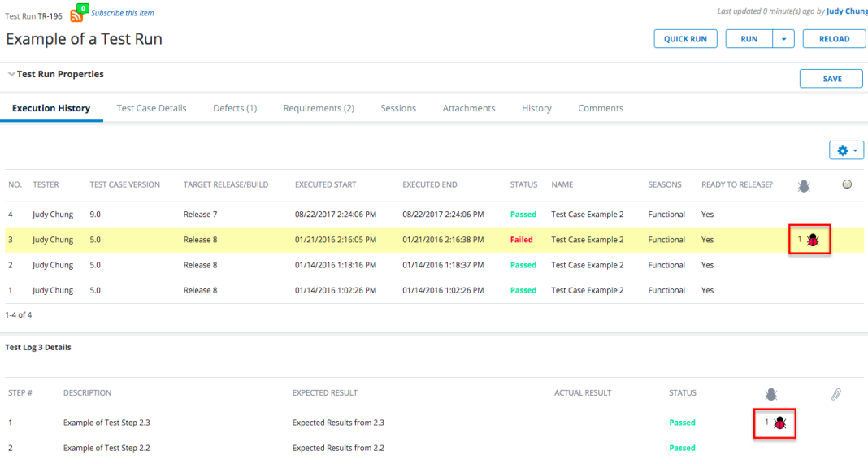Switch to the Test Case Details tab
Screen dimensions: 868x464
pyautogui.click(x=151, y=108)
